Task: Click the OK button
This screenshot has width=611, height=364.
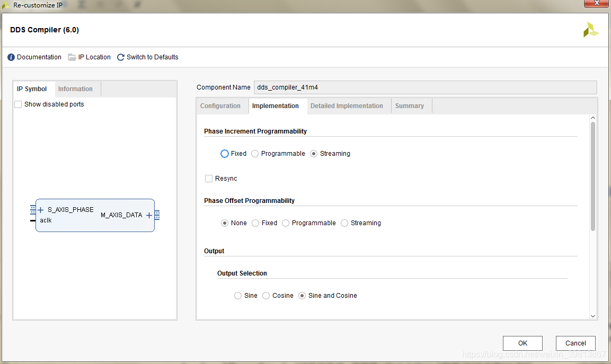Action: coord(523,343)
